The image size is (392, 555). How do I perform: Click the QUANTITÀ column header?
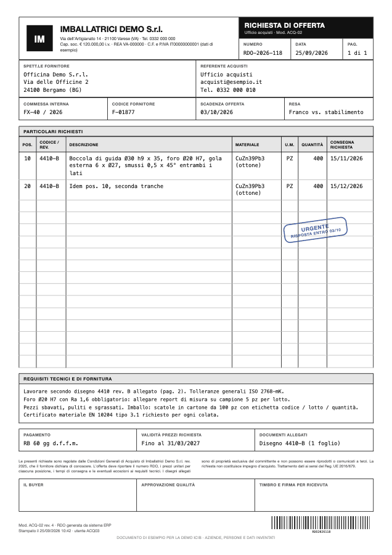(312, 145)
